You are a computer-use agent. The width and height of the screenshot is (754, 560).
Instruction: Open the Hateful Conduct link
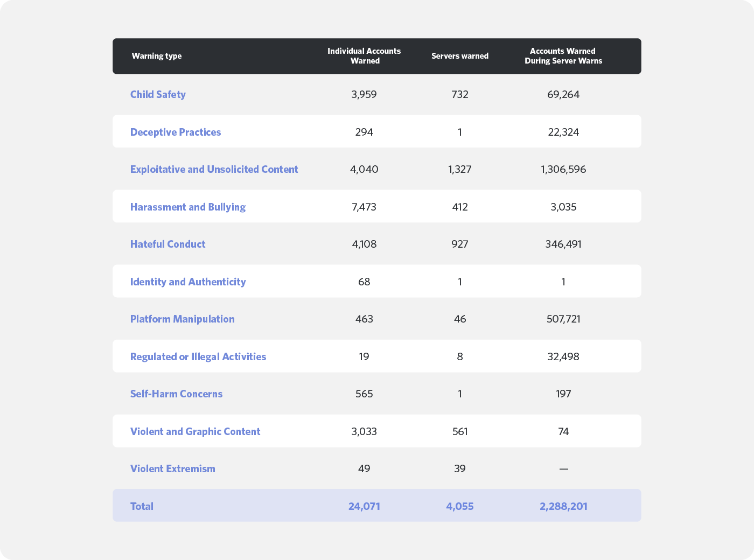coord(167,244)
